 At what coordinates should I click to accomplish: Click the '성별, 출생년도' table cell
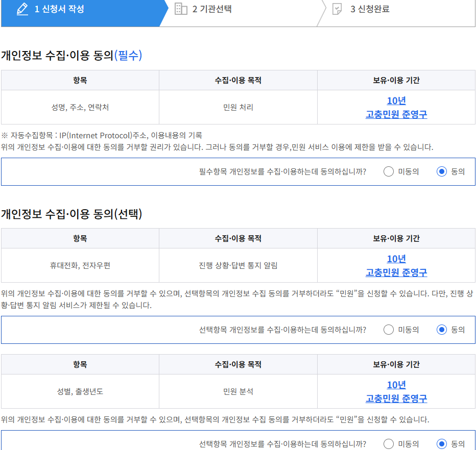point(80,391)
